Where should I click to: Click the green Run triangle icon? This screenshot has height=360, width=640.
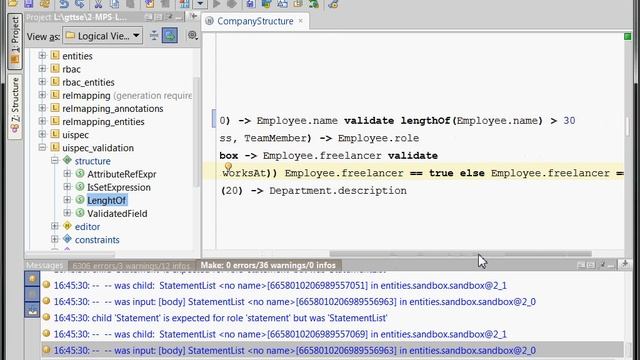coord(217,4)
